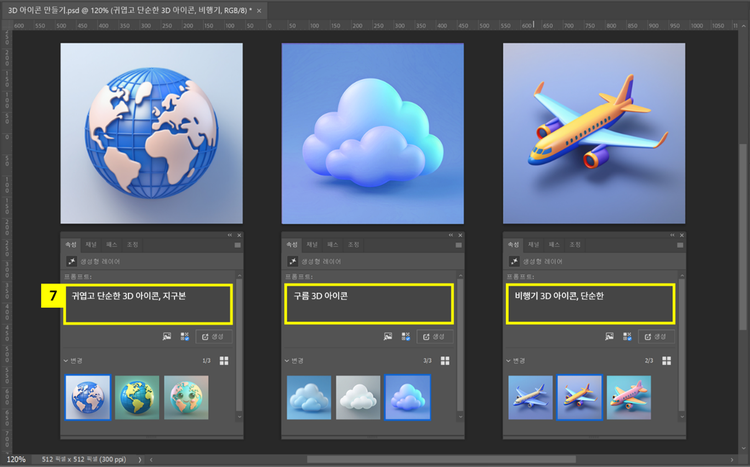Open the 조정 tab in cloud panel

(x=353, y=245)
